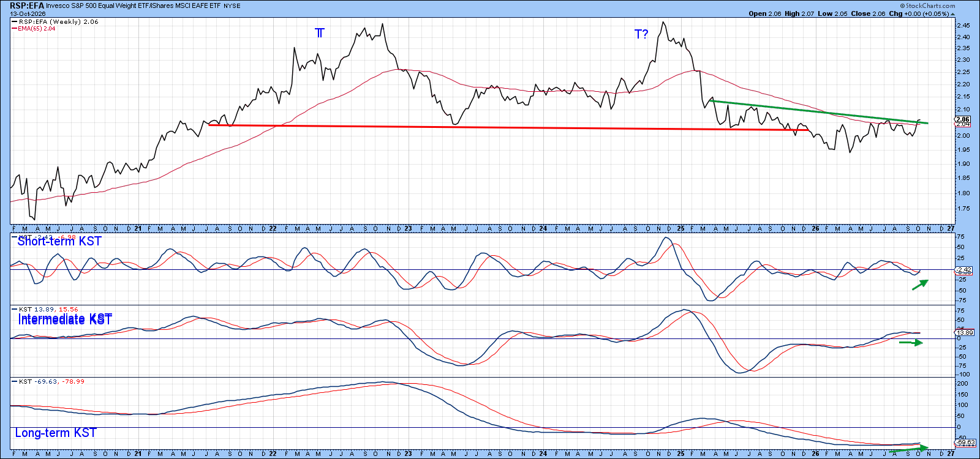Click the 13.89 value tag on intermediate KST axis
This screenshot has height=459, width=980.
[x=964, y=332]
